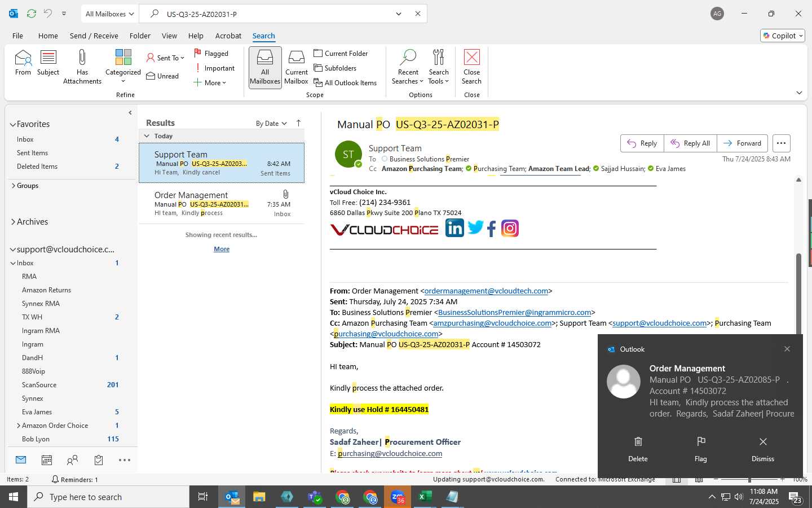Switch to the Acrobat tab
This screenshot has width=812, height=508.
point(228,36)
